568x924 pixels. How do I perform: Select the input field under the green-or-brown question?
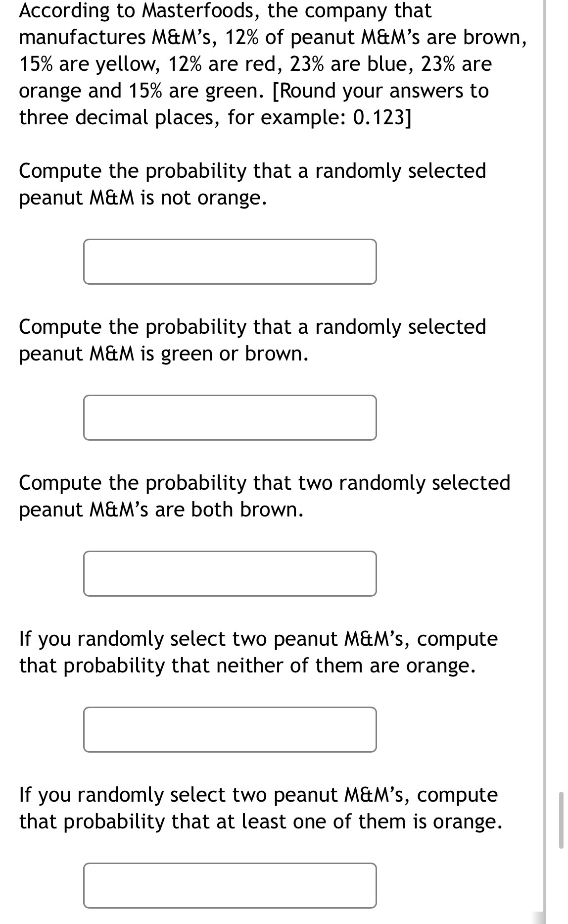point(230,417)
